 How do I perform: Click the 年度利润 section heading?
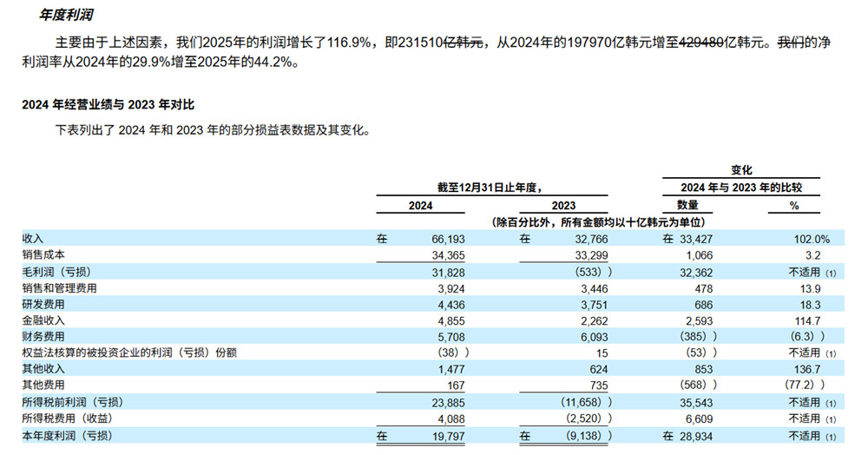(66, 15)
